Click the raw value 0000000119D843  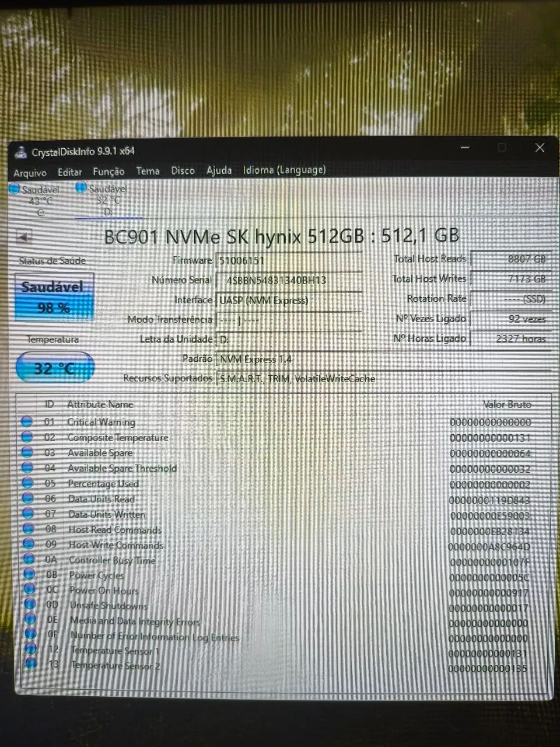(489, 500)
